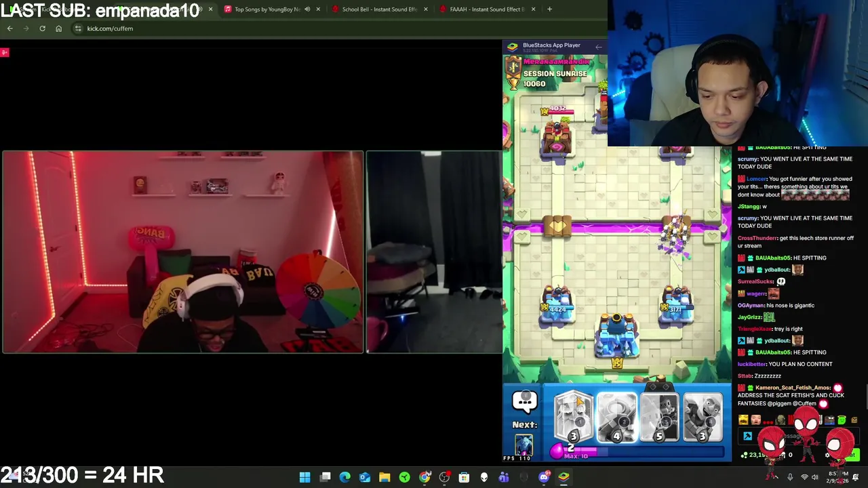Click the left princess tower with 3424 HP
The height and width of the screenshot is (488, 868).
coord(557,304)
